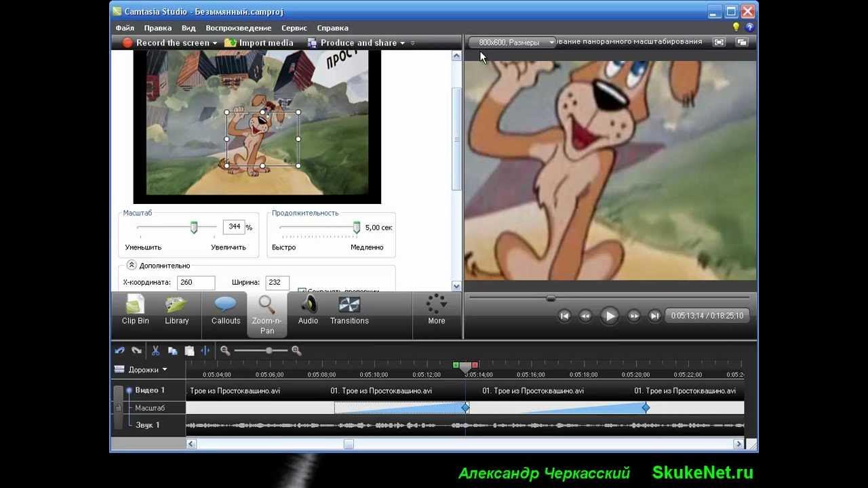The height and width of the screenshot is (488, 868).
Task: Click the Produce and share button
Action: (x=352, y=43)
